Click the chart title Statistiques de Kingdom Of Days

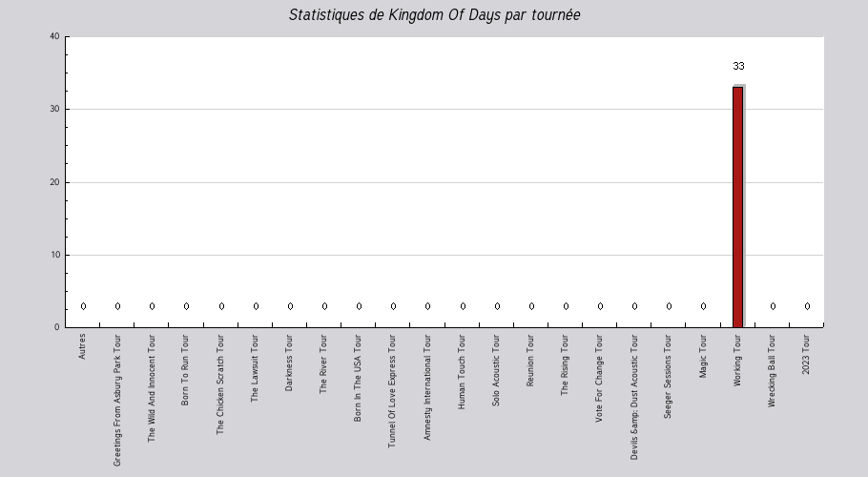tap(434, 15)
